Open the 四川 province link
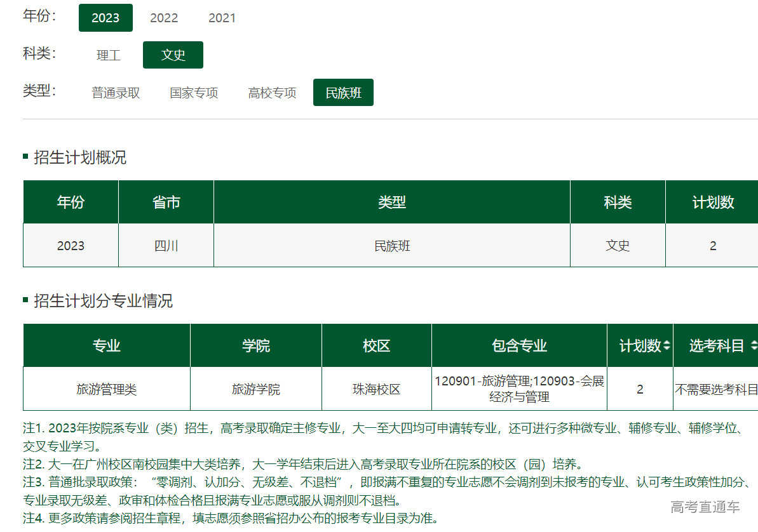Image resolution: width=758 pixels, height=532 pixels. click(166, 246)
